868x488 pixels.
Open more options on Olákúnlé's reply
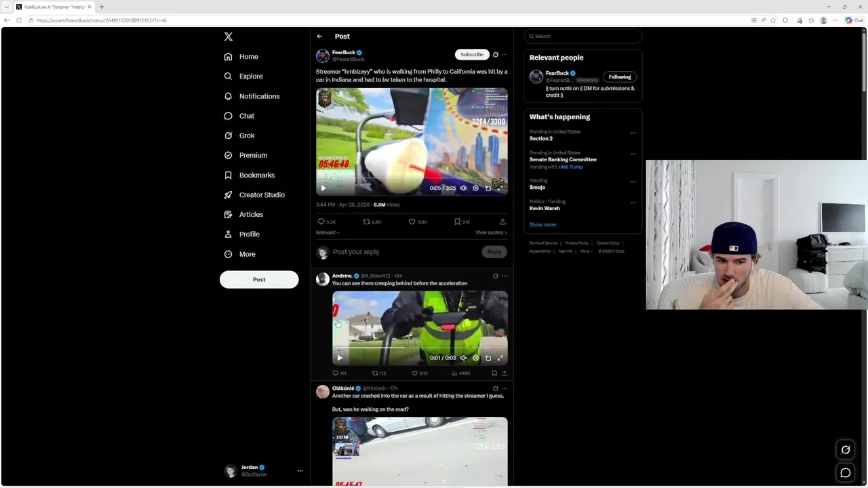(504, 388)
